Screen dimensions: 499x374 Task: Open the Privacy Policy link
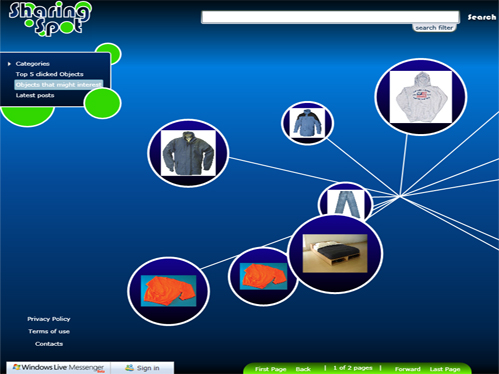pos(49,319)
